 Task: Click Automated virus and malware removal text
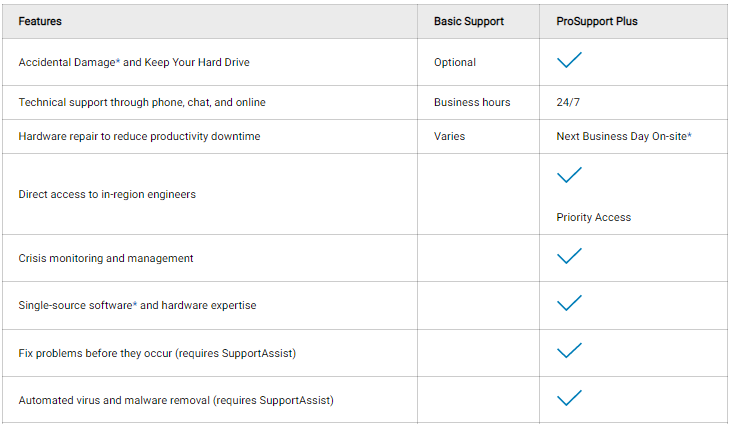point(176,400)
